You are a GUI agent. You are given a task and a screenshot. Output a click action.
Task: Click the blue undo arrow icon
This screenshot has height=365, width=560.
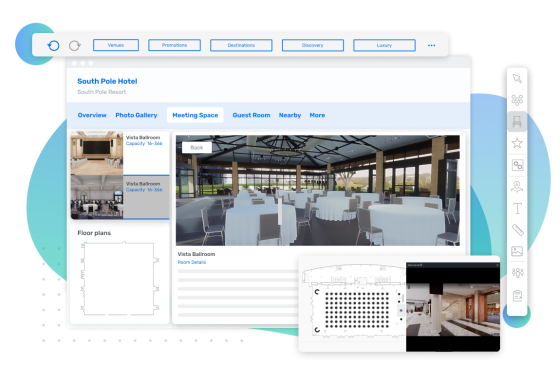click(x=53, y=45)
